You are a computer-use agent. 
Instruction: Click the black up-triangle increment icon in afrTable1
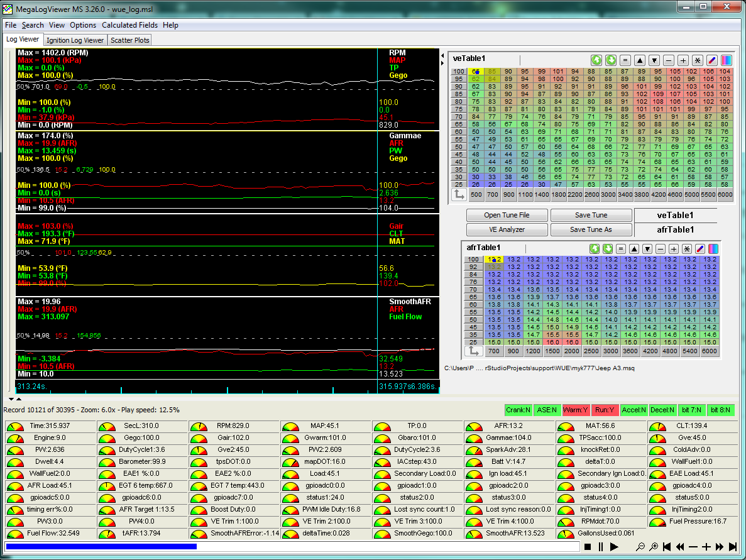click(634, 249)
